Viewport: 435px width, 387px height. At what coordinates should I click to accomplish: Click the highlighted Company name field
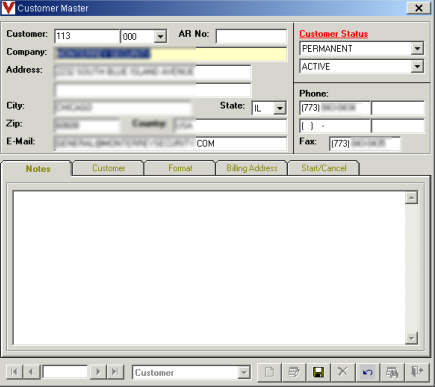click(x=170, y=54)
